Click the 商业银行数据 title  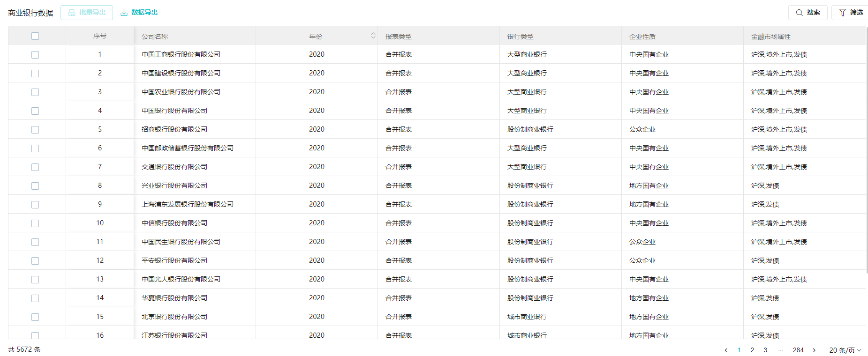click(x=30, y=13)
